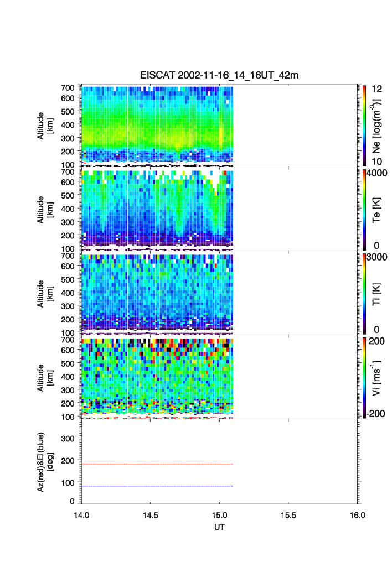
Task: Click the Ne electron density color bar
Action: (x=364, y=126)
